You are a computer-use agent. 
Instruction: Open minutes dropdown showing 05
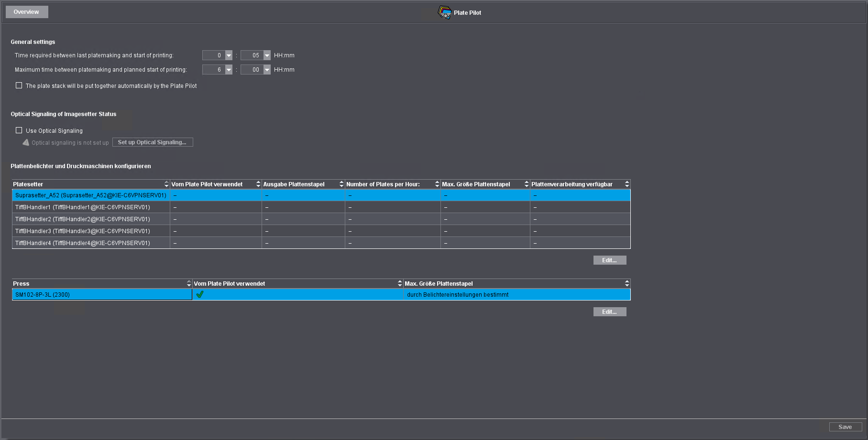(267, 55)
